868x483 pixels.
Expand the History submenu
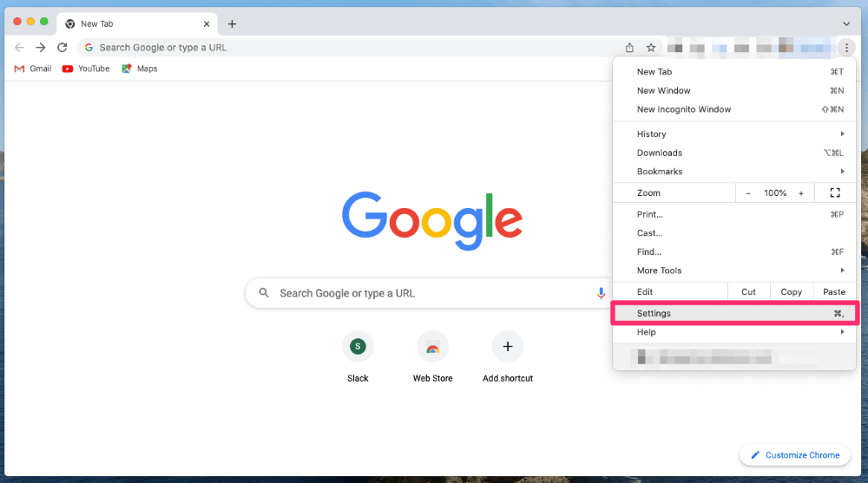(x=734, y=134)
